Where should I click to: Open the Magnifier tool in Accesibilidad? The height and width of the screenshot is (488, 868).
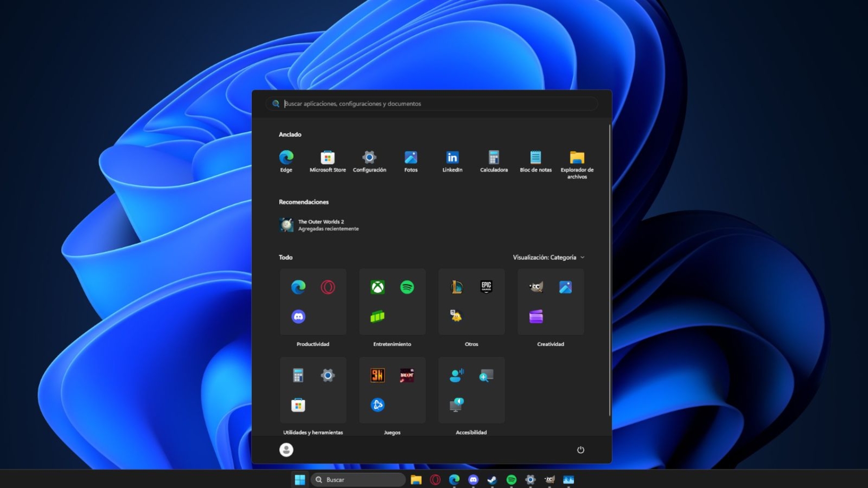486,375
